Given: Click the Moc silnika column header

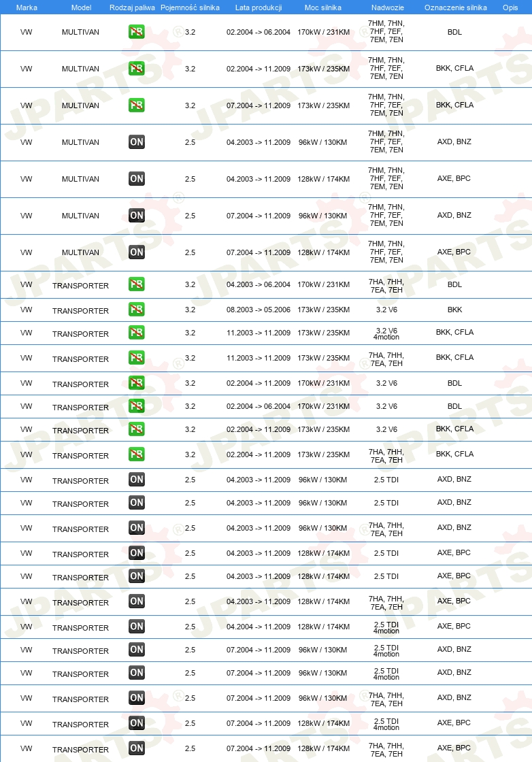Looking at the screenshot, I should tap(323, 7).
